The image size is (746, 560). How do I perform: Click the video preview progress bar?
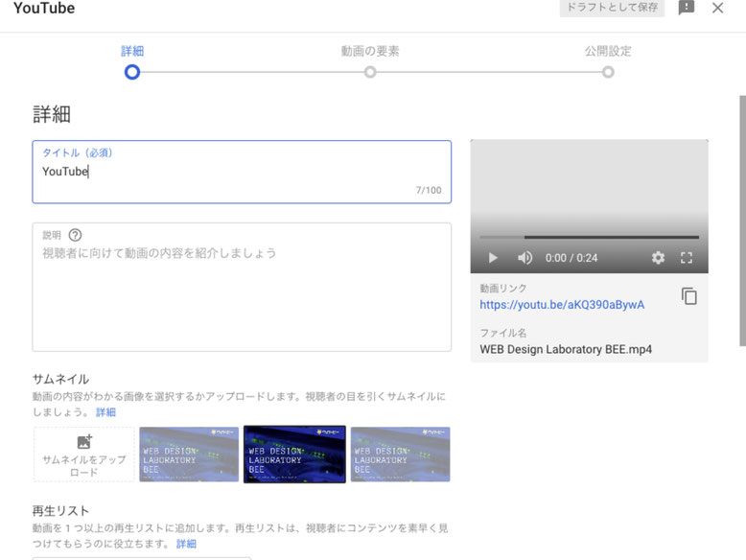click(589, 237)
